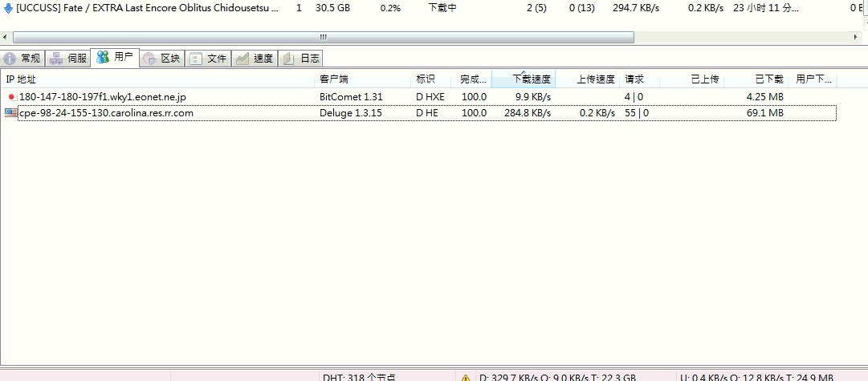The image size is (868, 381).
Task: Sort peers by 标识 column header
Action: [x=431, y=79]
